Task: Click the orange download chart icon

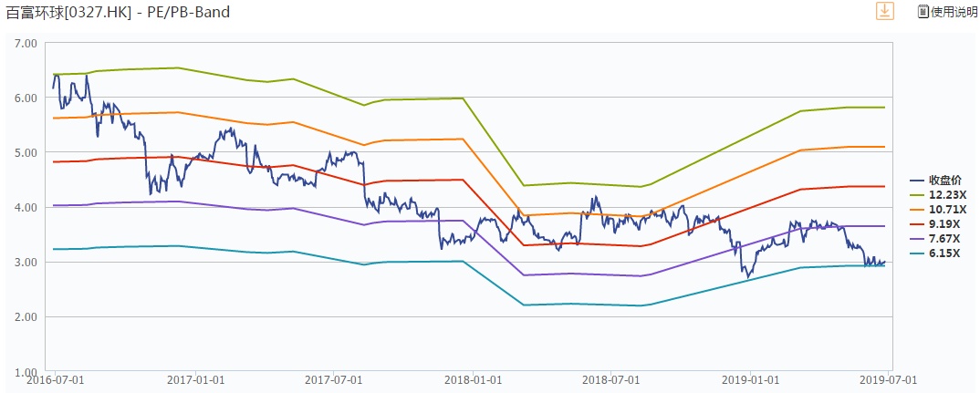Action: pyautogui.click(x=885, y=11)
